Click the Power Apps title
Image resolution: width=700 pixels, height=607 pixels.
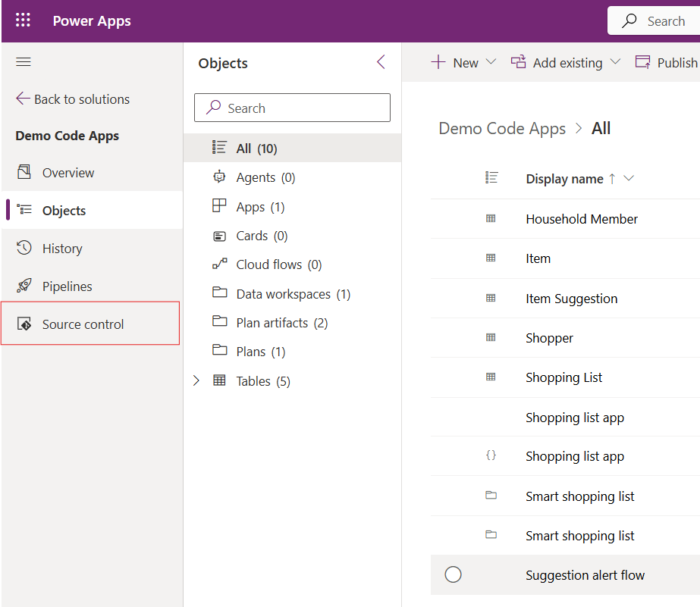point(92,21)
